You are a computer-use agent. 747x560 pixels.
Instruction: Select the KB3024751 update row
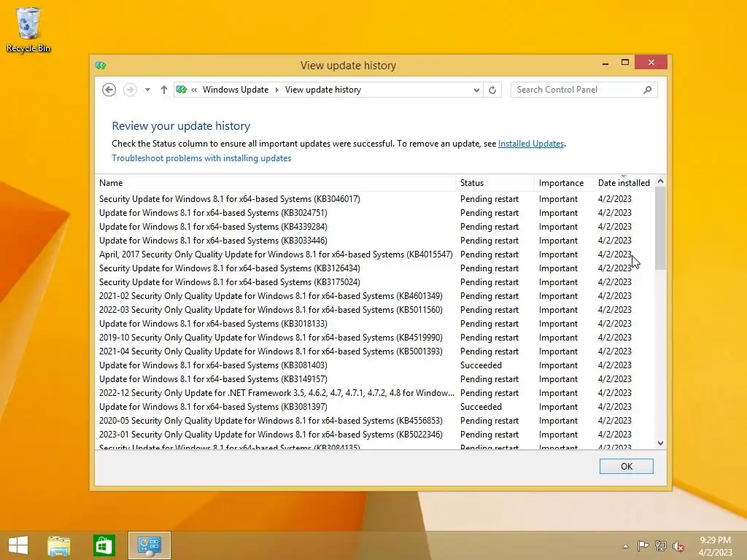coord(374,213)
